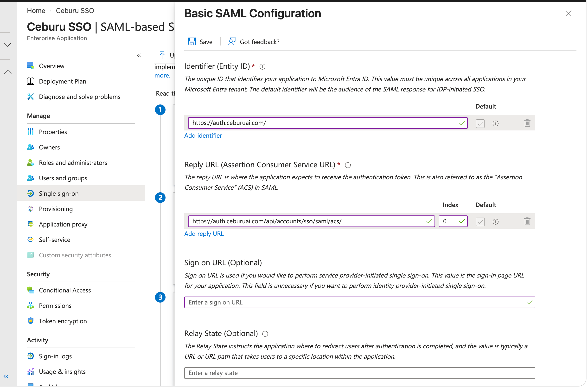The width and height of the screenshot is (588, 388).
Task: Click the Home breadcrumb link
Action: pyautogui.click(x=36, y=11)
